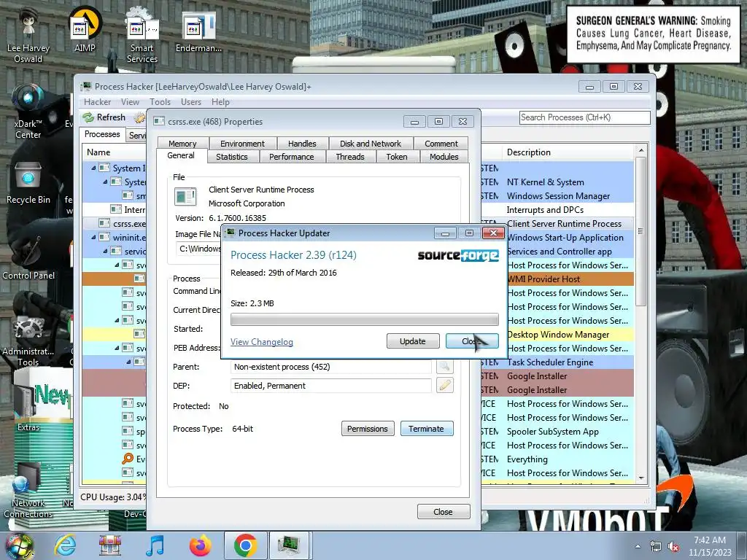Screen dimensions: 747x560
Task: Switch to the Handles tab
Action: pyautogui.click(x=302, y=144)
